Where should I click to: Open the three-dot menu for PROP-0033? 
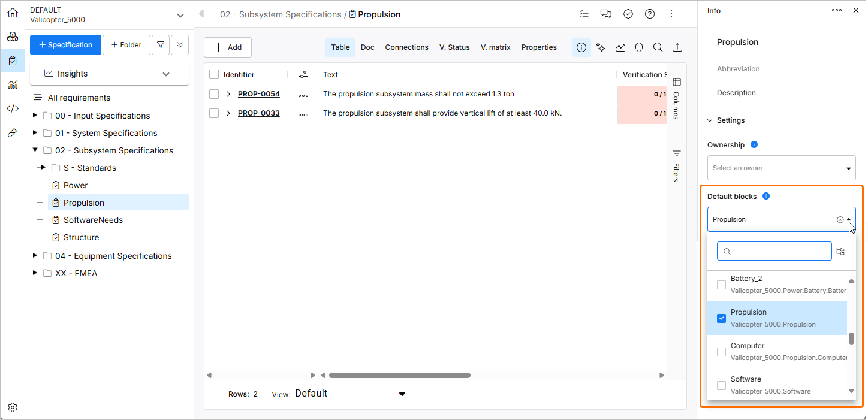click(303, 114)
